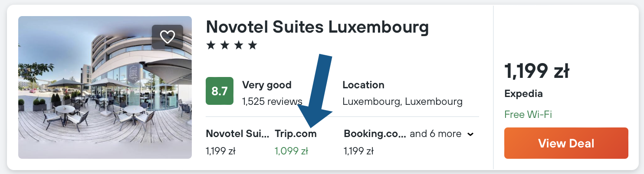This screenshot has height=174, width=644.
Task: Click the Location heading
Action: [363, 85]
